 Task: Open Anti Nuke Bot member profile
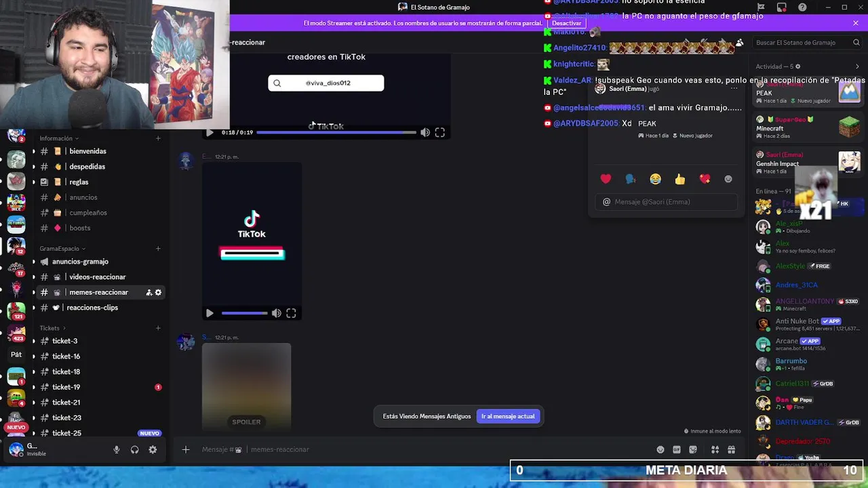pos(808,324)
